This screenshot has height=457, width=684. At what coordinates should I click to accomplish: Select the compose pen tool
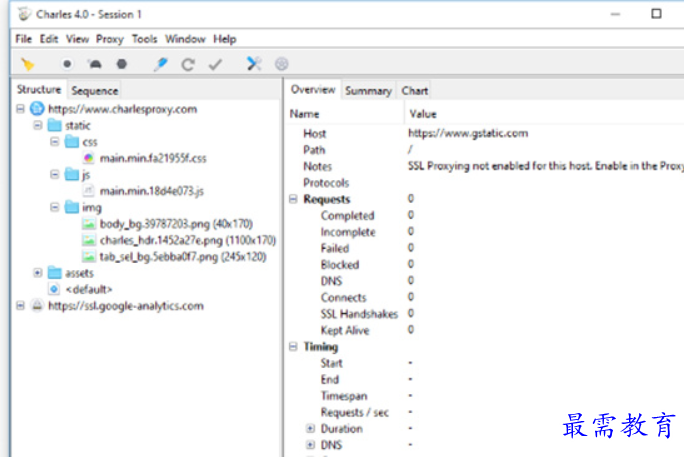161,64
